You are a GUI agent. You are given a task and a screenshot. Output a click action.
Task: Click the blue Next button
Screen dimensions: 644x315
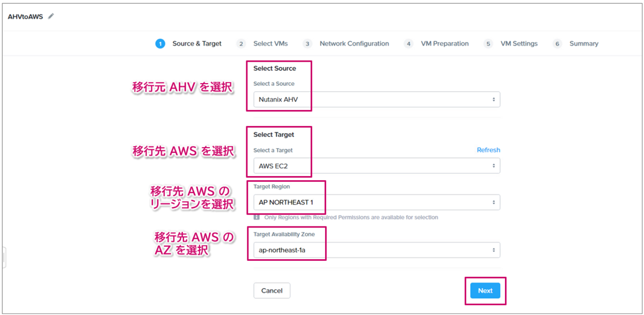(485, 291)
